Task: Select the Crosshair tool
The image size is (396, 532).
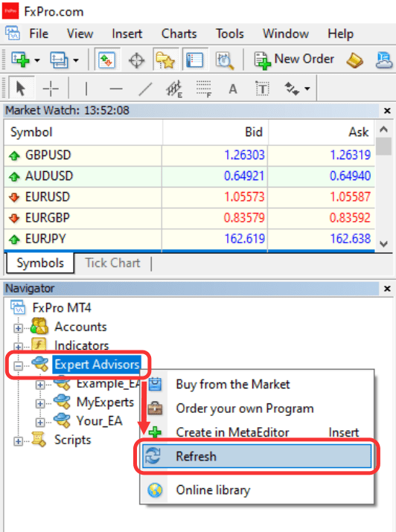Action: click(51, 89)
